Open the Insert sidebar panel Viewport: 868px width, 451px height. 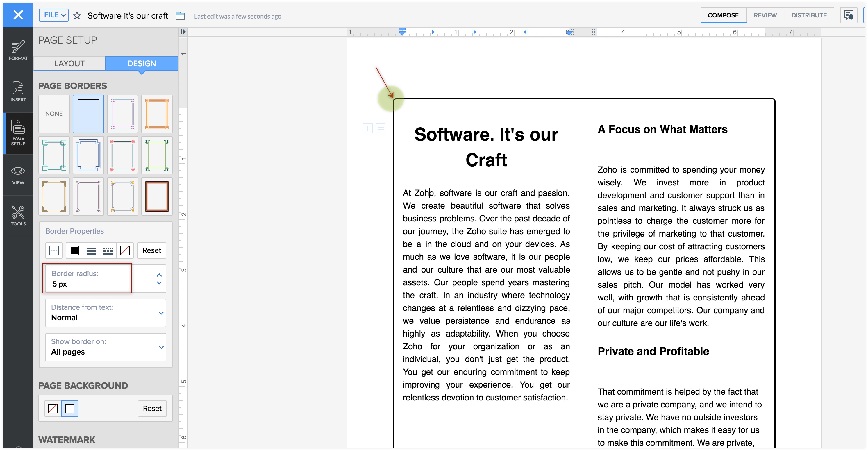point(18,91)
